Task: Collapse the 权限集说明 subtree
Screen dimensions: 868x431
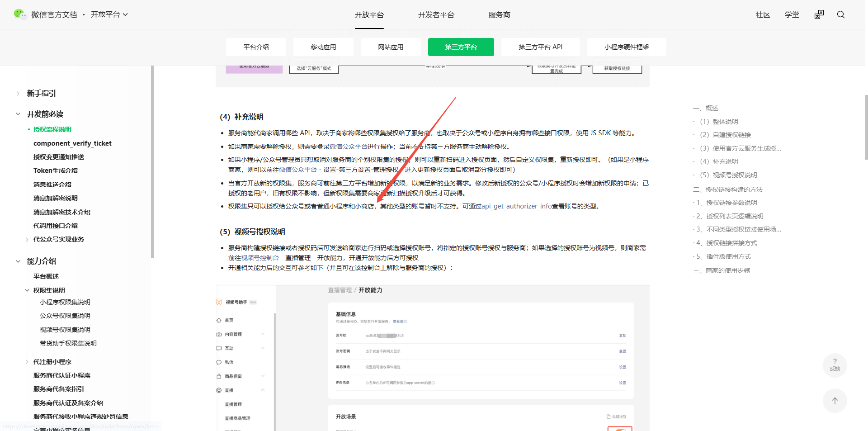Action: [27, 290]
